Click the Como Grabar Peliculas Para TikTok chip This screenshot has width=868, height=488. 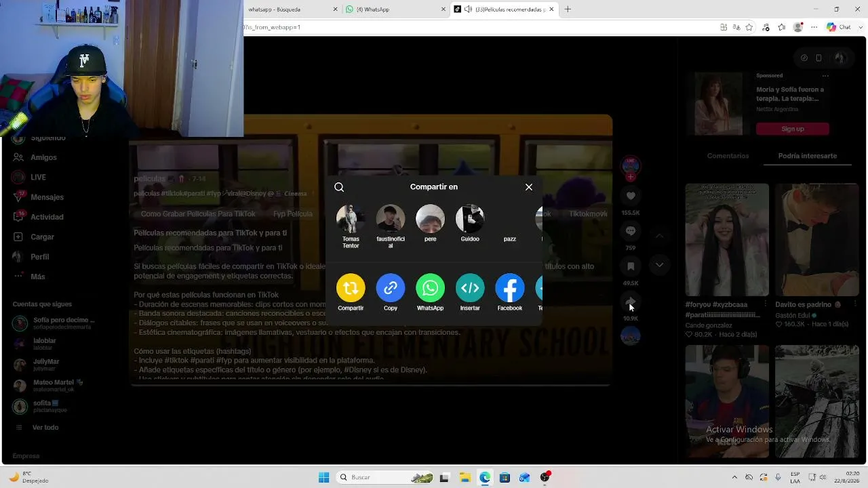click(x=198, y=213)
